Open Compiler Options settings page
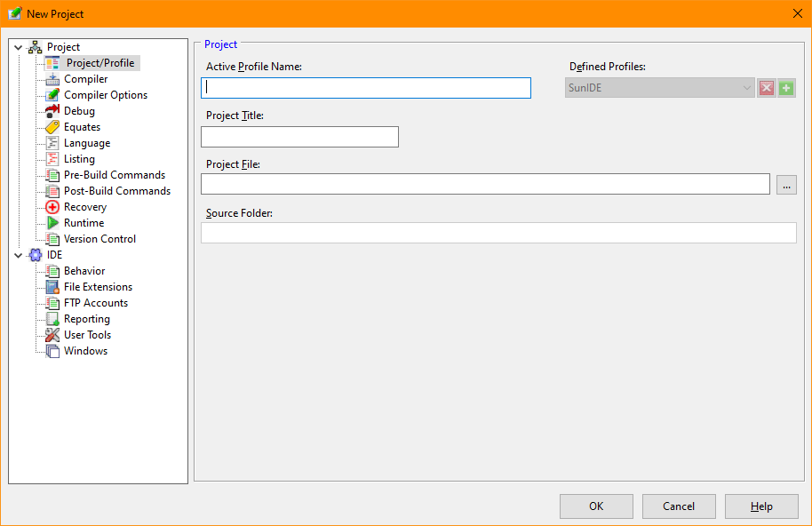812x526 pixels. click(106, 95)
